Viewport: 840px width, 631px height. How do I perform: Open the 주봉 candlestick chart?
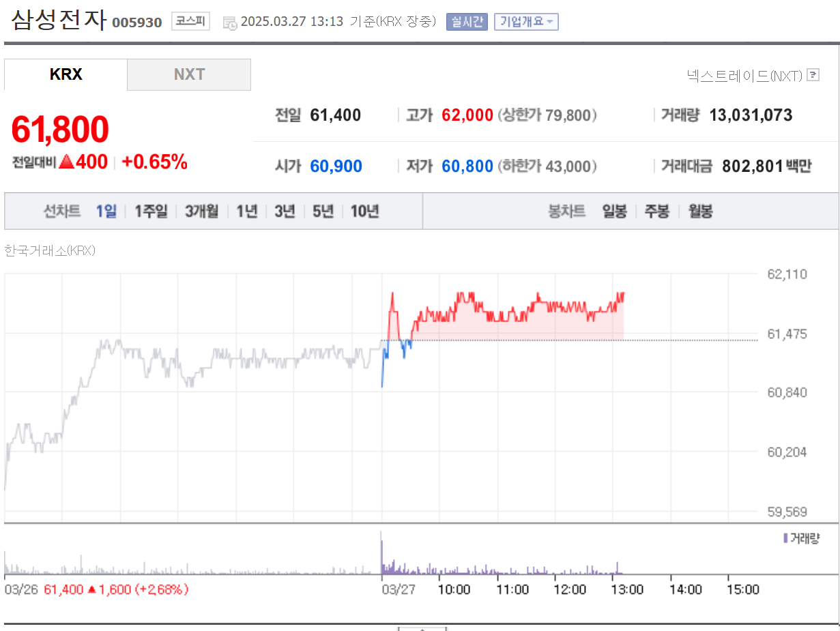tap(657, 211)
